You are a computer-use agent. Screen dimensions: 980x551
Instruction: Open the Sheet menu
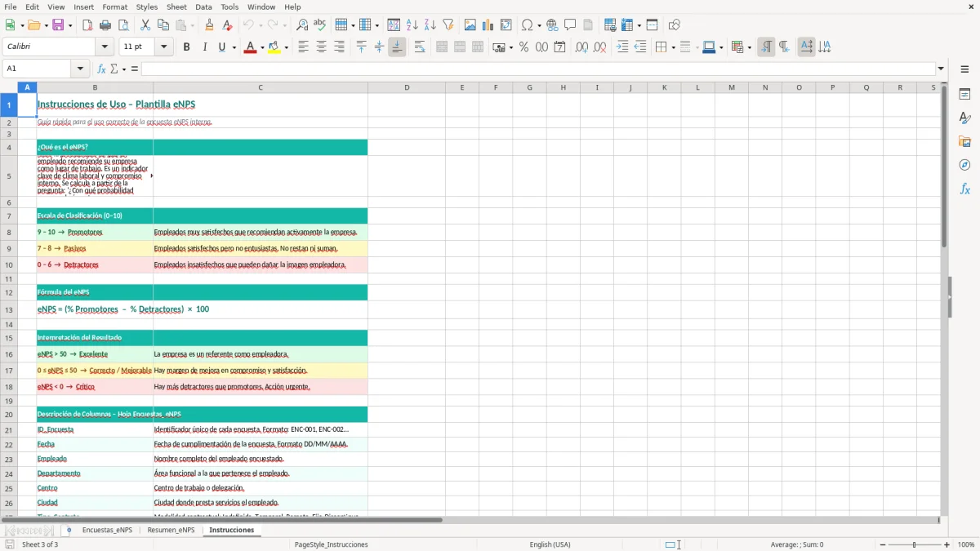click(x=176, y=7)
